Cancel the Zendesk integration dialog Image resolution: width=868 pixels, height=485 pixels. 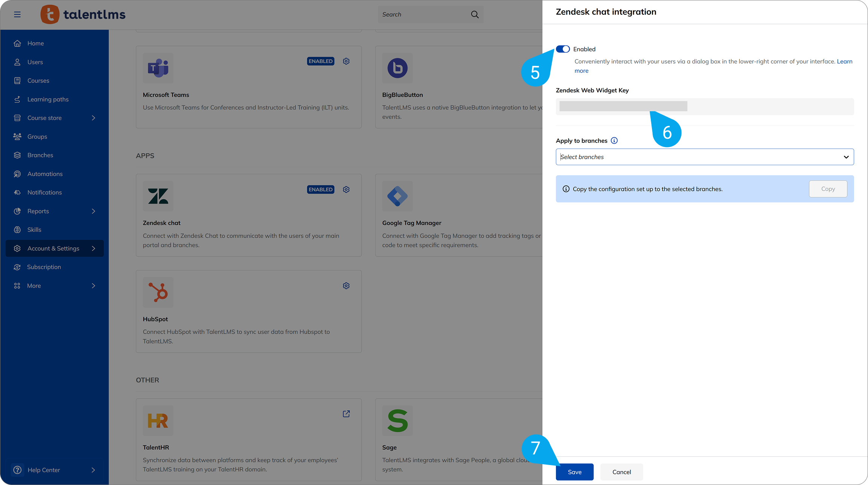[x=621, y=472]
